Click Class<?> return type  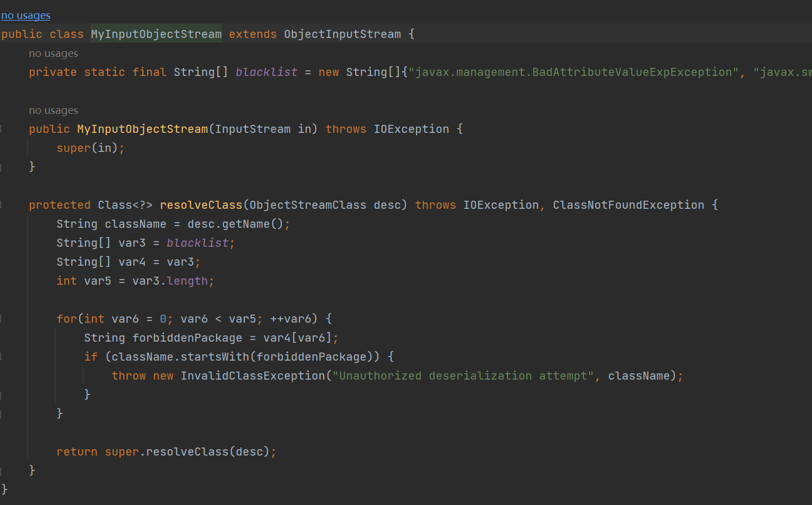point(125,205)
